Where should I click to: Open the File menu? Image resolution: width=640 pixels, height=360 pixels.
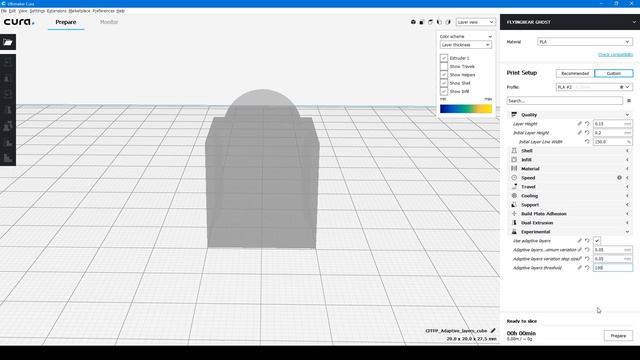coord(4,11)
